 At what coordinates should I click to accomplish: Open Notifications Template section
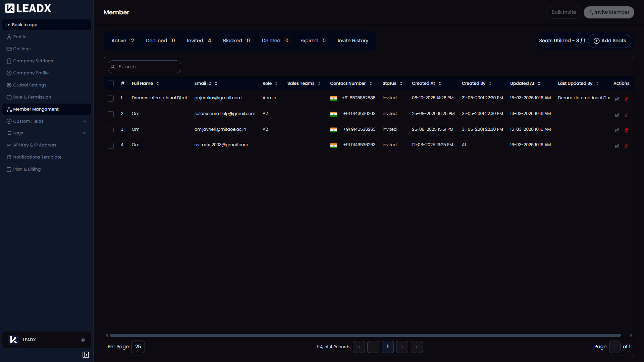click(x=37, y=157)
